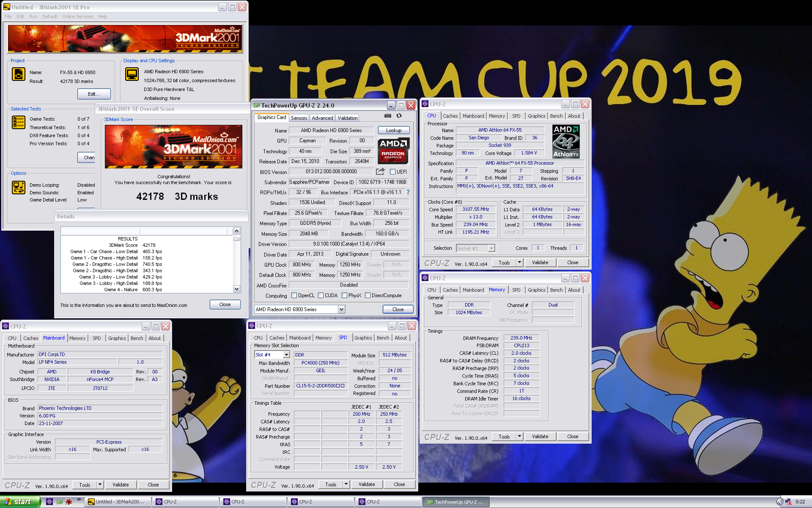Expand Tools arrow in CPU-Z CPU window
The height and width of the screenshot is (508, 812).
pos(519,262)
